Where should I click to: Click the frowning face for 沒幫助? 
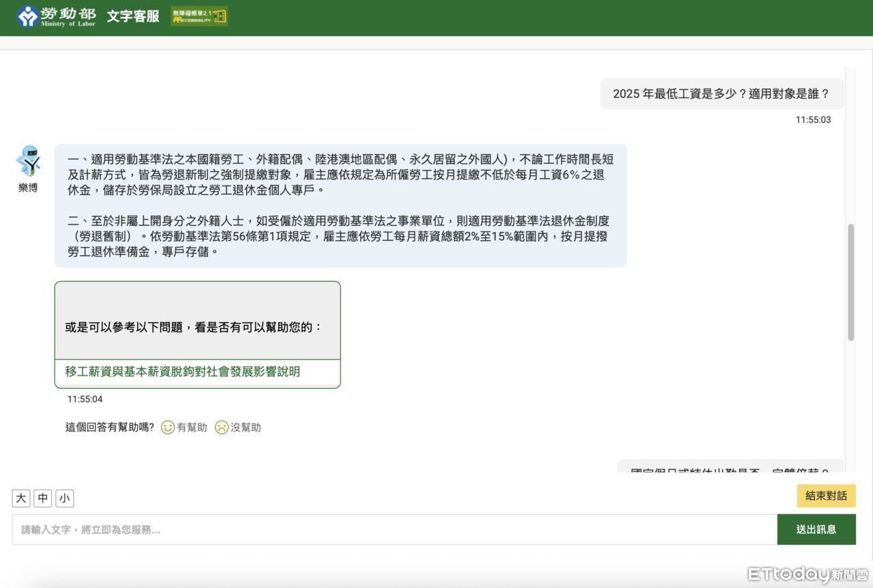222,428
